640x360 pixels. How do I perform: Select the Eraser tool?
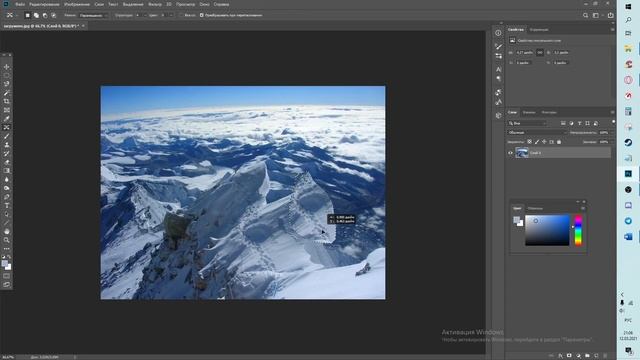(x=7, y=162)
